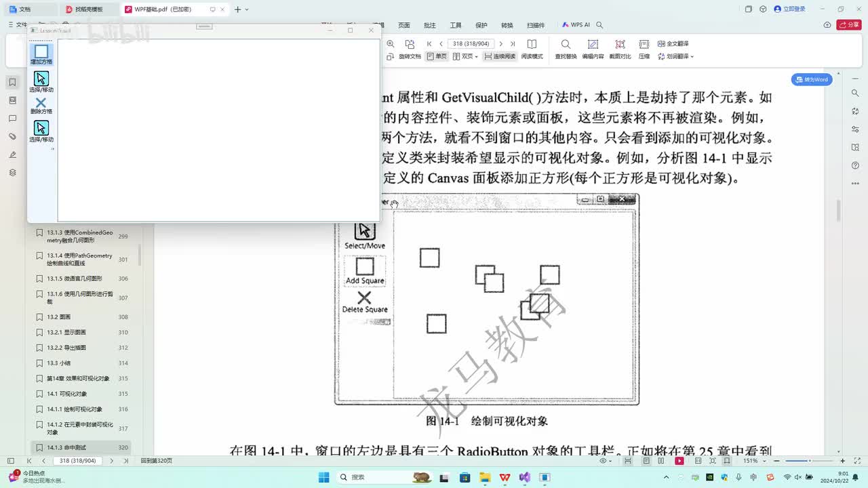Open WPS AI assistant
This screenshot has width=868, height=488.
tap(576, 25)
